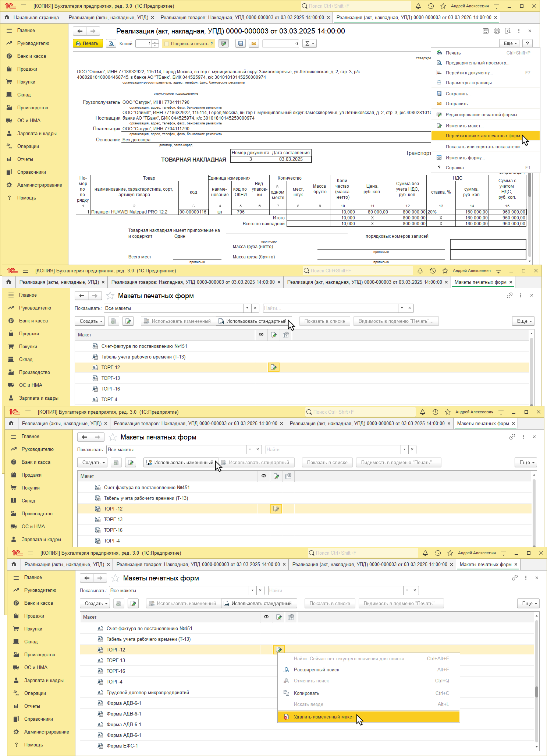Click question mark help button beside Еще

click(x=528, y=43)
